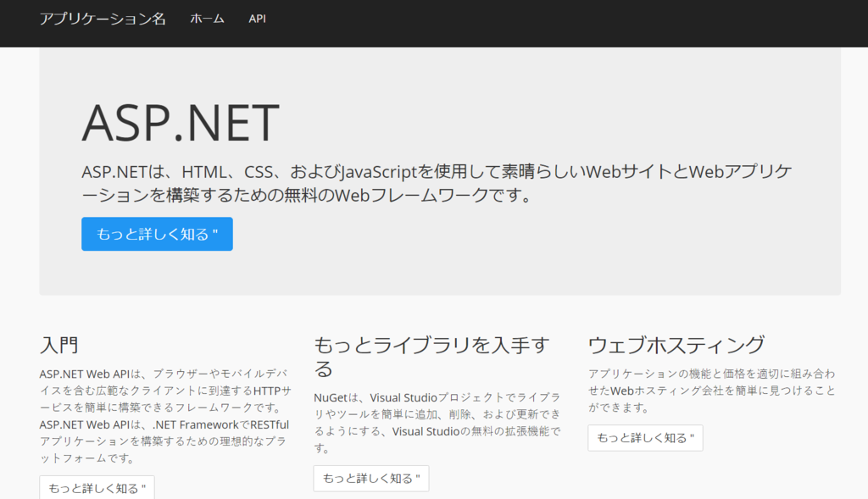Open the API navbar item

coord(257,19)
